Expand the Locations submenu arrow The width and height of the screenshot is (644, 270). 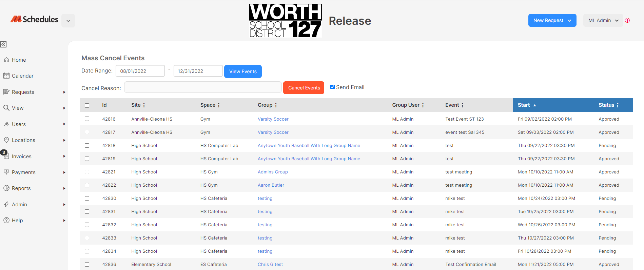(x=64, y=140)
